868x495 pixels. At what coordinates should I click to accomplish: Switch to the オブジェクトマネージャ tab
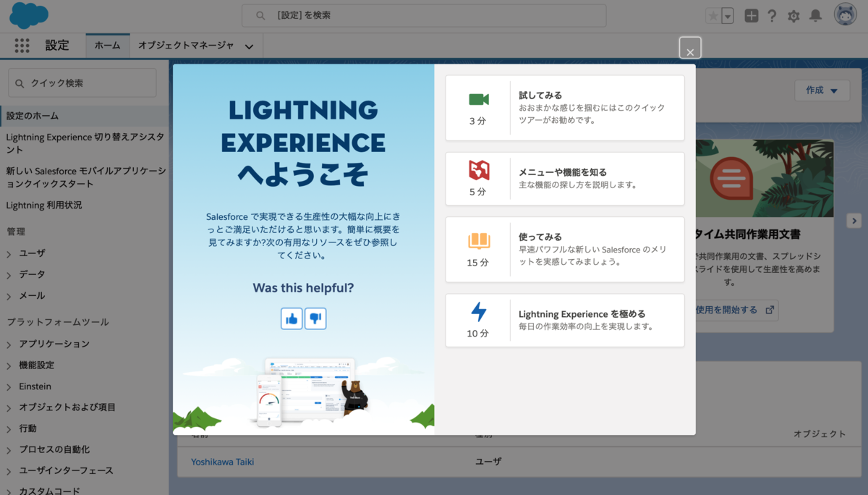[x=186, y=46]
